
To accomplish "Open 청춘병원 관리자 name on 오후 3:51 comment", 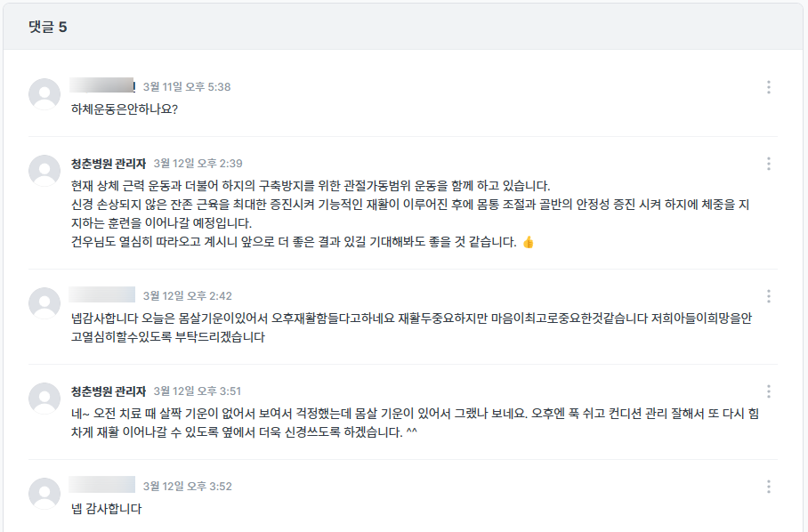I will 109,391.
